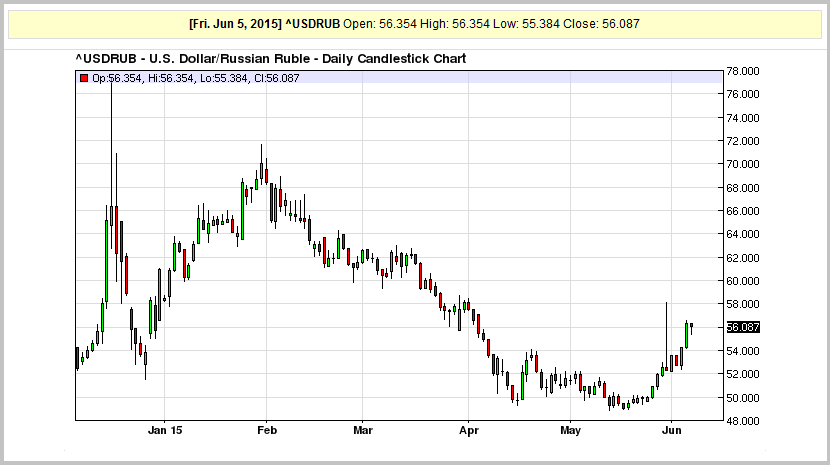Click the 62.000 price axis label
830x465 pixels.
coord(743,257)
